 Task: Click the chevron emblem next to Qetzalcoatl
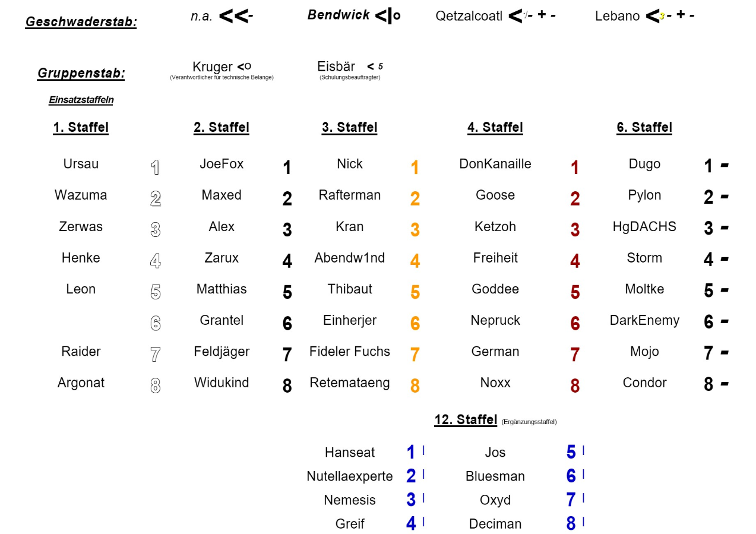click(x=532, y=16)
